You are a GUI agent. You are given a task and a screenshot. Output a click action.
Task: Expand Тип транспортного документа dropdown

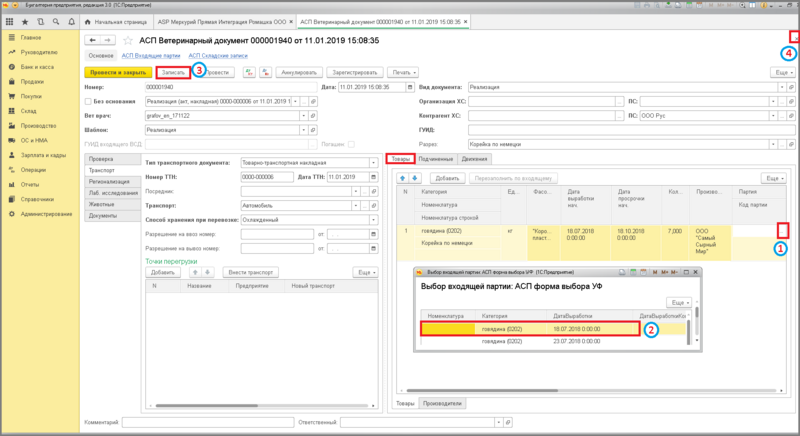pyautogui.click(x=374, y=163)
